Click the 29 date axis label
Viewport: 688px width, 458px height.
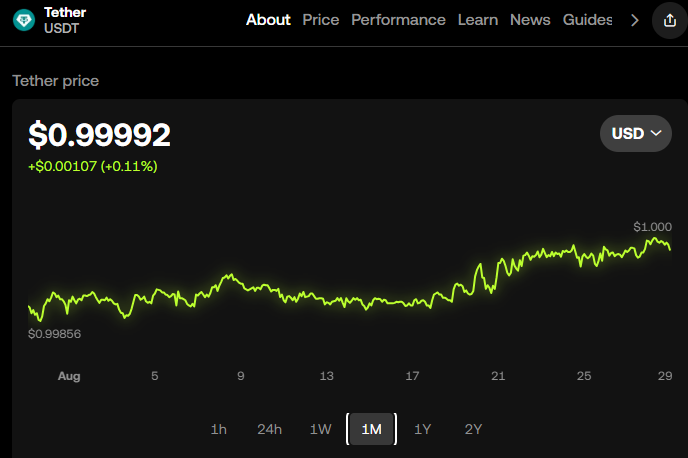(x=665, y=376)
